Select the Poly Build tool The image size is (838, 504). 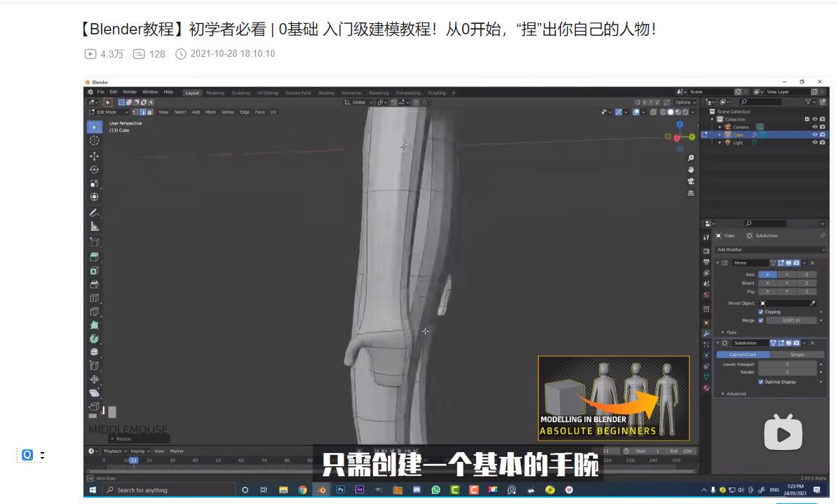coord(94,325)
